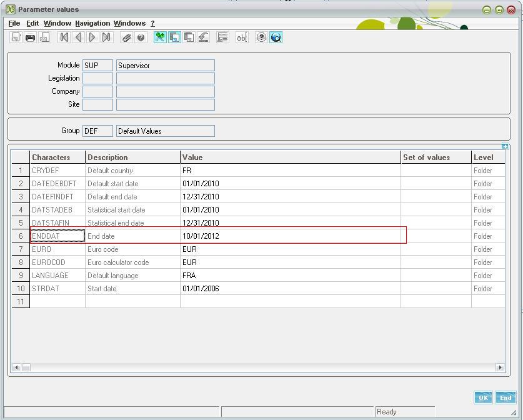Click the Set of values column header
523x420 pixels.
[x=436, y=157]
